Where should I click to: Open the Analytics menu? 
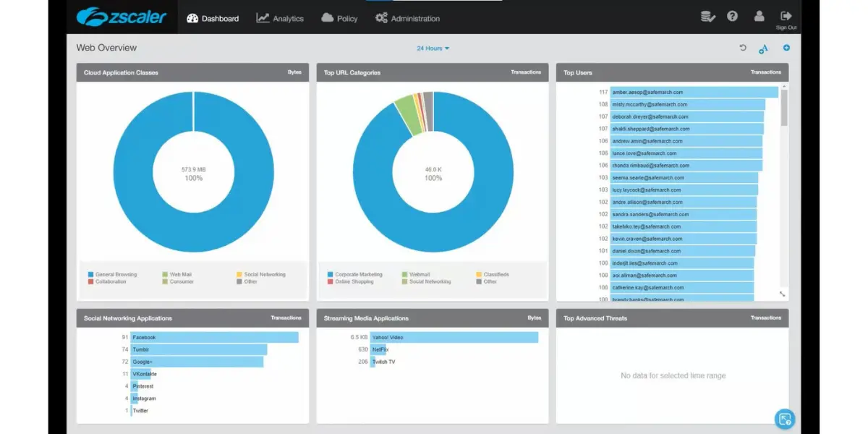pyautogui.click(x=280, y=18)
